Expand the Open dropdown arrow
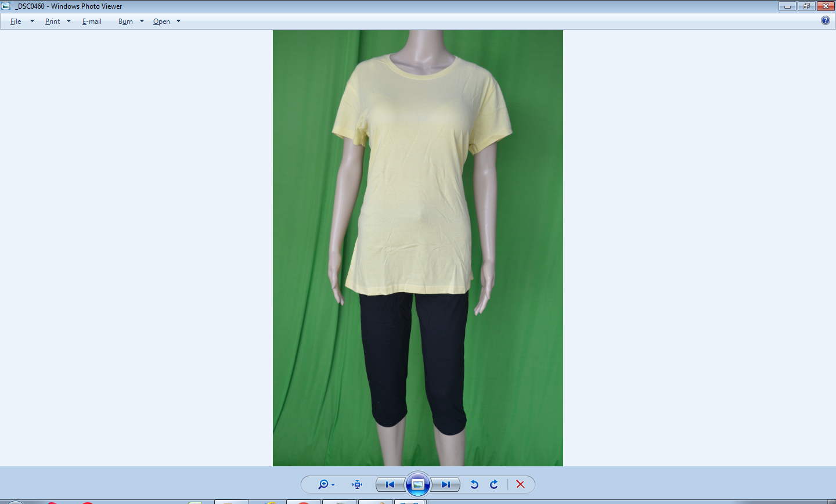This screenshot has height=504, width=836. [x=178, y=21]
